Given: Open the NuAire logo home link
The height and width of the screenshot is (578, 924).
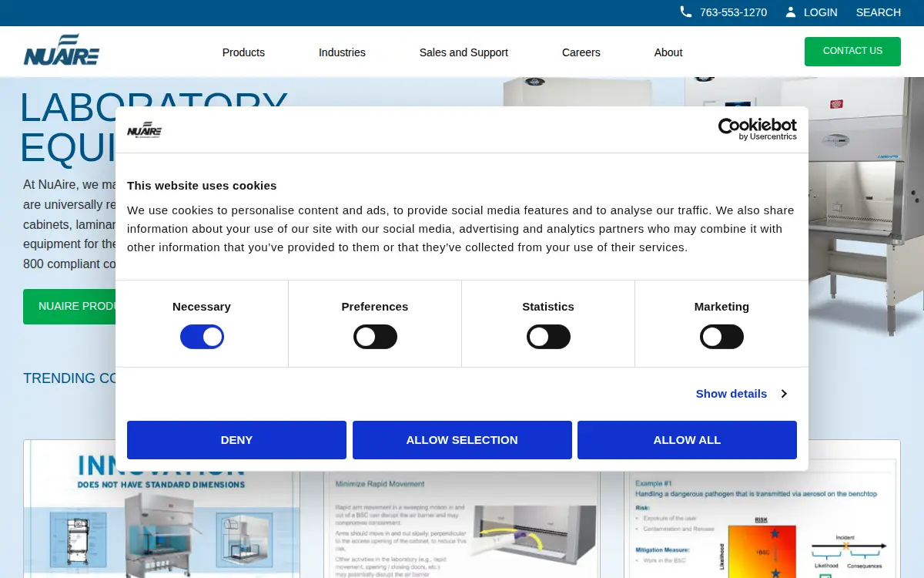Looking at the screenshot, I should pos(62,50).
